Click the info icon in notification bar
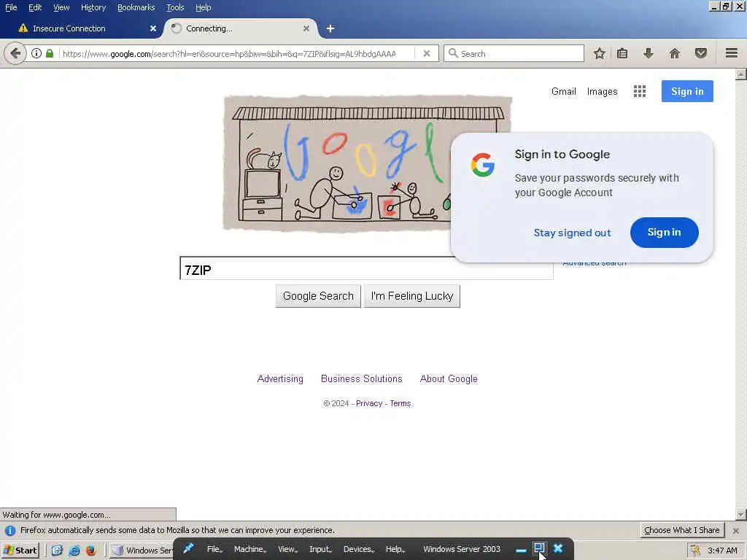 pyautogui.click(x=9, y=531)
